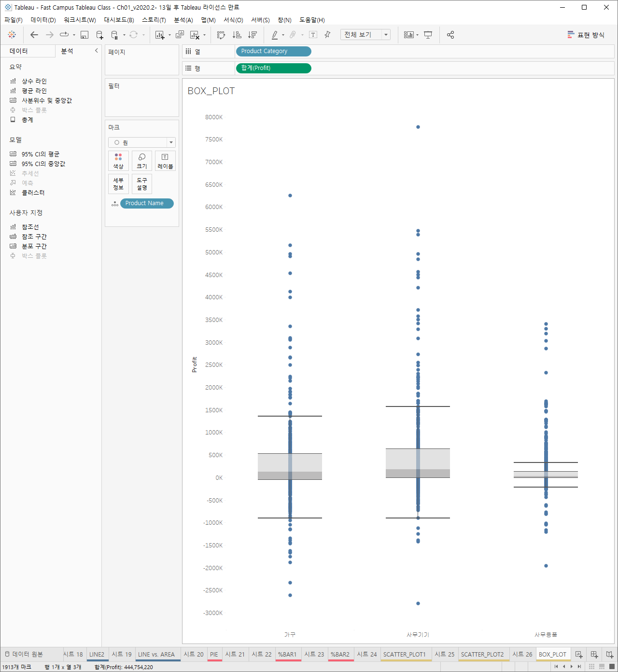Open the 데이터(D) menu
Viewport: 618px width, 672px height.
(x=43, y=20)
